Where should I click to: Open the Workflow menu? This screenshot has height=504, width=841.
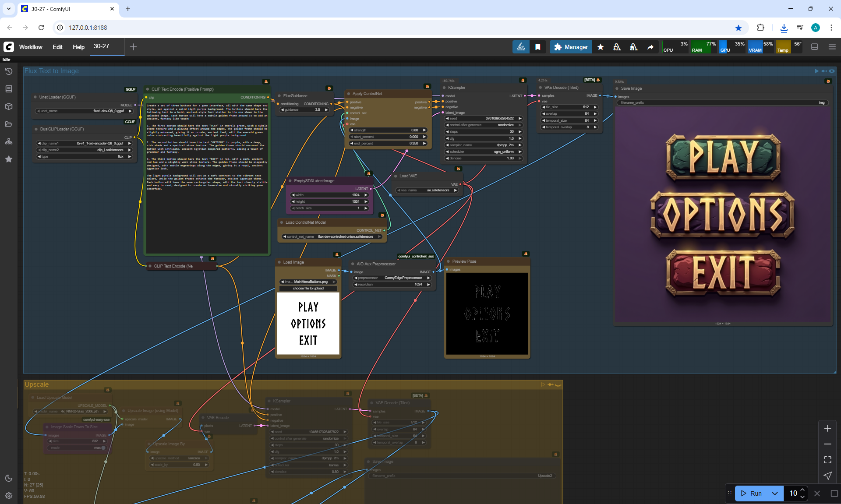coord(31,47)
